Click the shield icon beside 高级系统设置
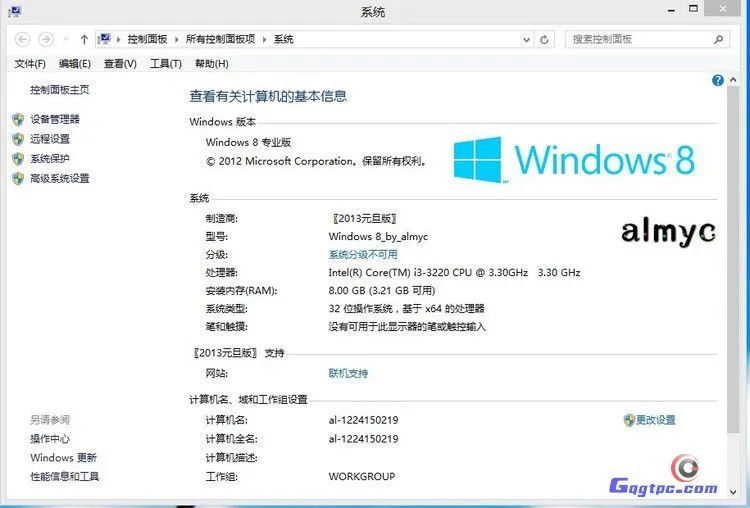Viewport: 750px width, 508px height. (18, 178)
